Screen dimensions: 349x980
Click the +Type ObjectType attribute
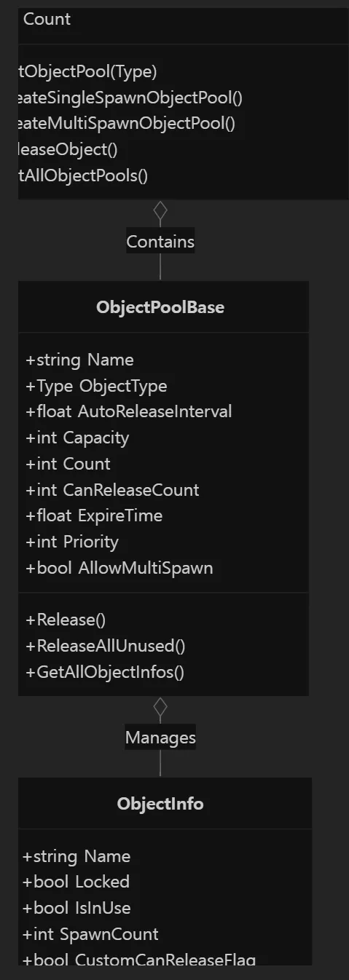pos(96,386)
